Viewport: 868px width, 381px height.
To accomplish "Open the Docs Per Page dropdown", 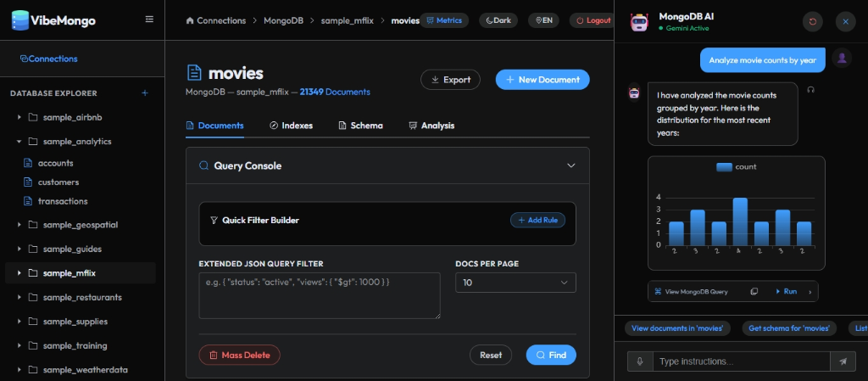I will pyautogui.click(x=515, y=283).
